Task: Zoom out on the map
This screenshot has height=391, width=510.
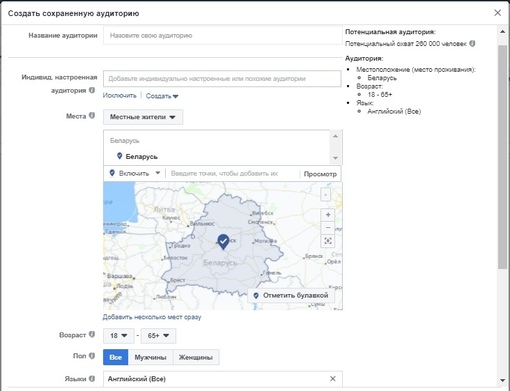Action: 328,227
